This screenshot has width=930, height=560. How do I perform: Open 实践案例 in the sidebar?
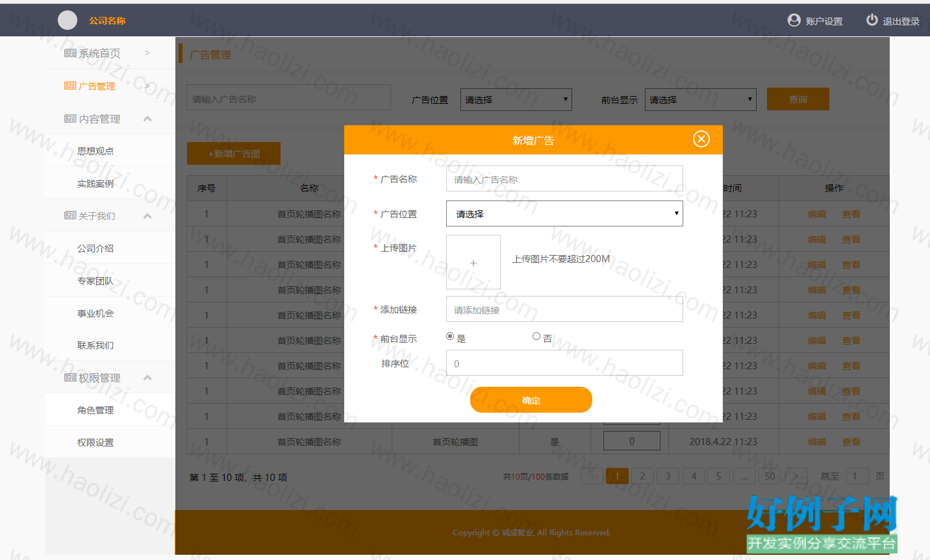[x=95, y=184]
